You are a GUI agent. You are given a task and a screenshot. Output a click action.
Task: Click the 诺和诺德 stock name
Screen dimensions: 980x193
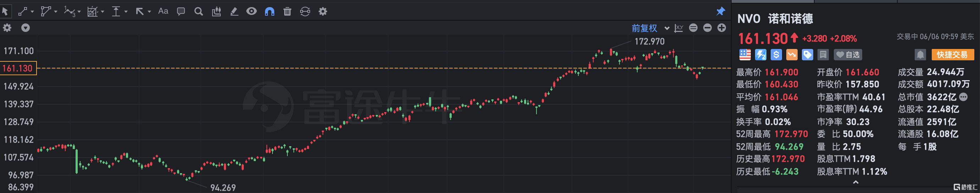click(791, 19)
